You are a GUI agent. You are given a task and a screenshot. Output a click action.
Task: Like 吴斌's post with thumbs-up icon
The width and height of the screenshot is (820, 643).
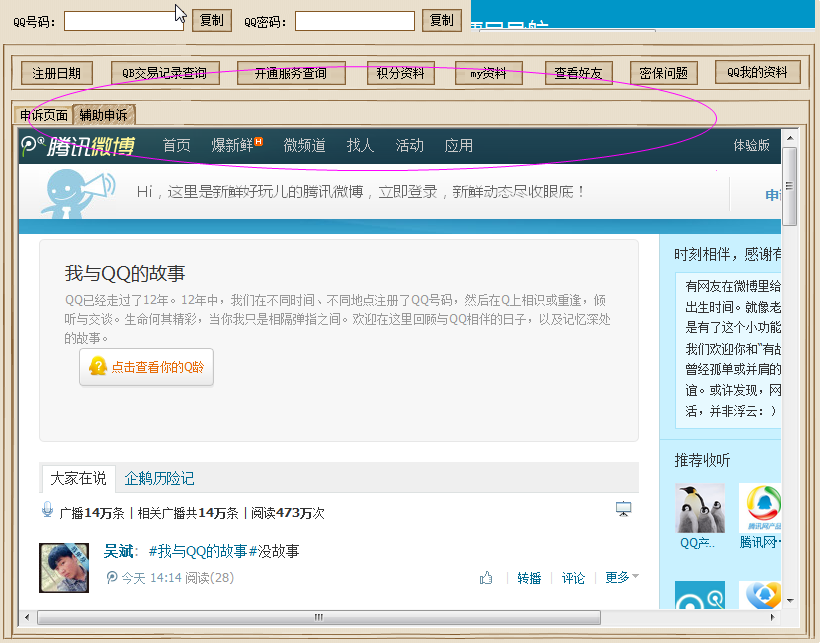click(486, 578)
